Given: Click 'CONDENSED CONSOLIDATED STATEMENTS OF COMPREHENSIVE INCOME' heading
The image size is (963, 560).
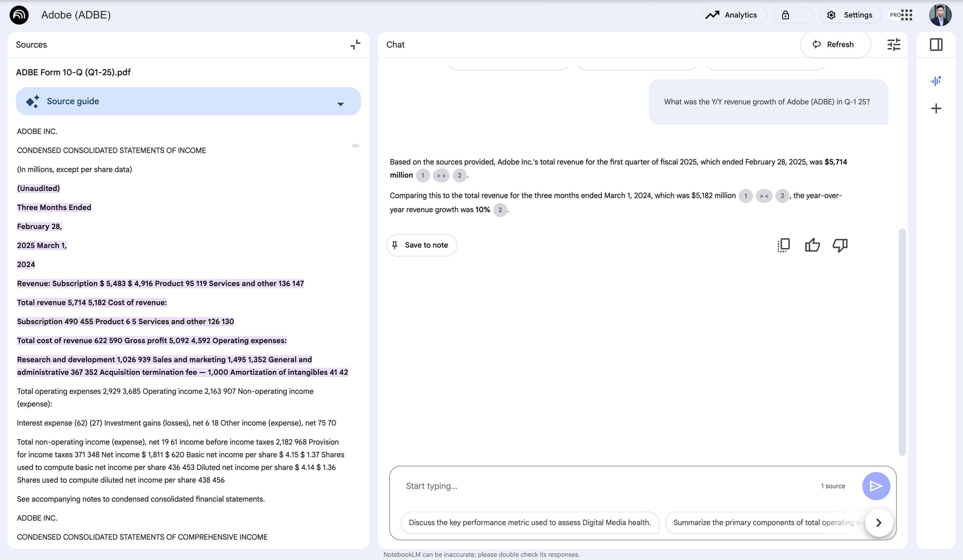Looking at the screenshot, I should point(142,537).
